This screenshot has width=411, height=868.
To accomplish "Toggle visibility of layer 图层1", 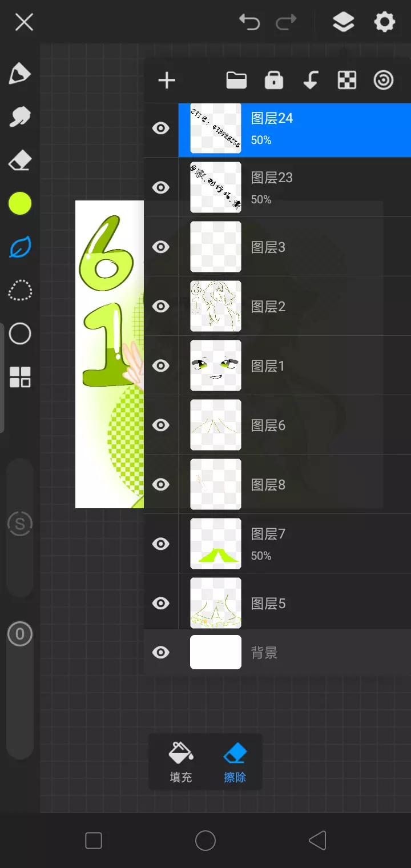I will click(x=161, y=365).
